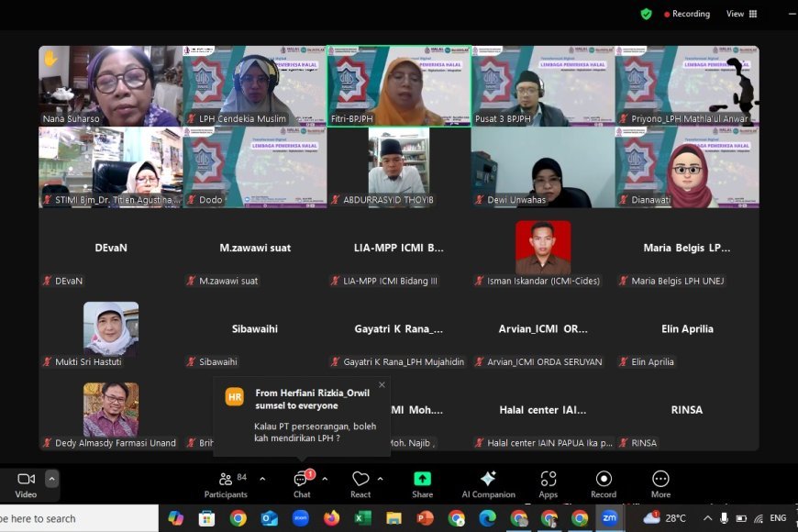This screenshot has width=798, height=532.
Task: Show hidden system tray icons
Action: [x=708, y=519]
